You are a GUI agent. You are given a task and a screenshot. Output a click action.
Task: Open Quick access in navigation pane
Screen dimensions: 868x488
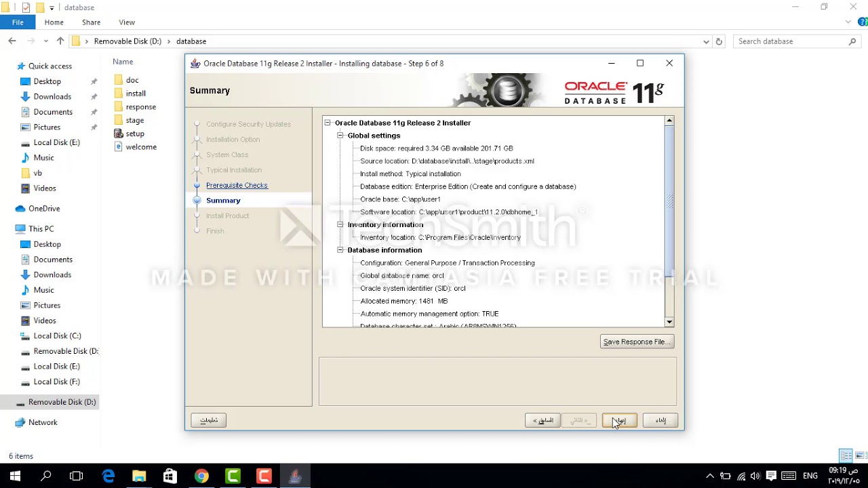point(50,66)
